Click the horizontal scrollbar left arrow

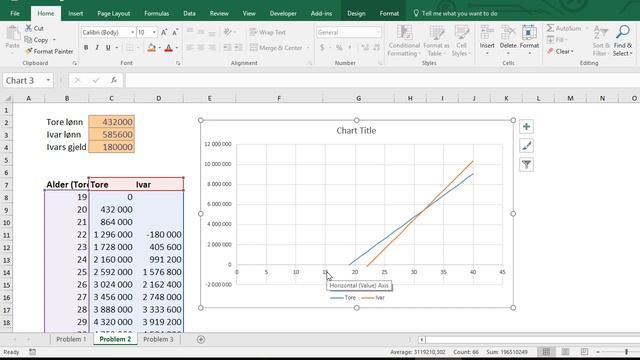click(422, 340)
